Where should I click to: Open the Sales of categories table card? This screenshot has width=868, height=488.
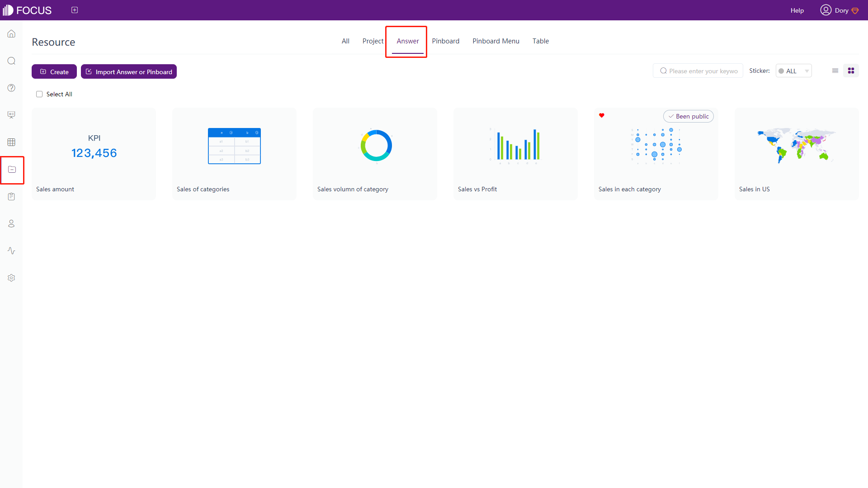pyautogui.click(x=234, y=154)
